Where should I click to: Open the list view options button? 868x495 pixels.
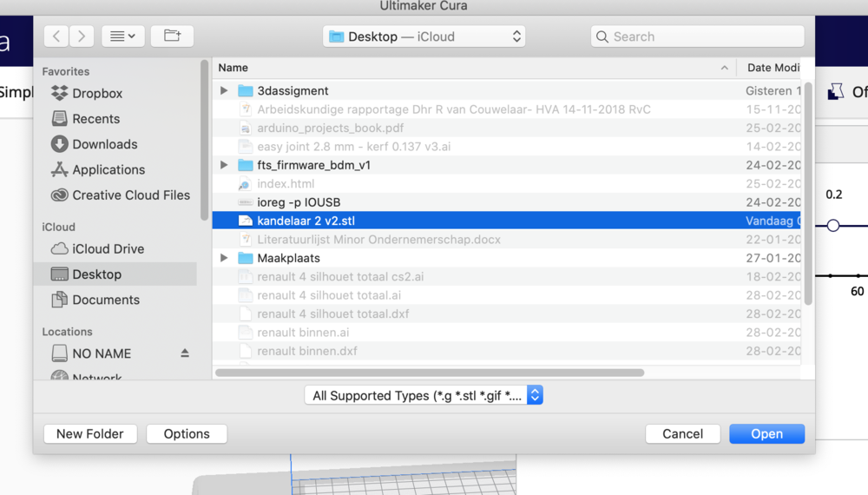[x=123, y=36]
